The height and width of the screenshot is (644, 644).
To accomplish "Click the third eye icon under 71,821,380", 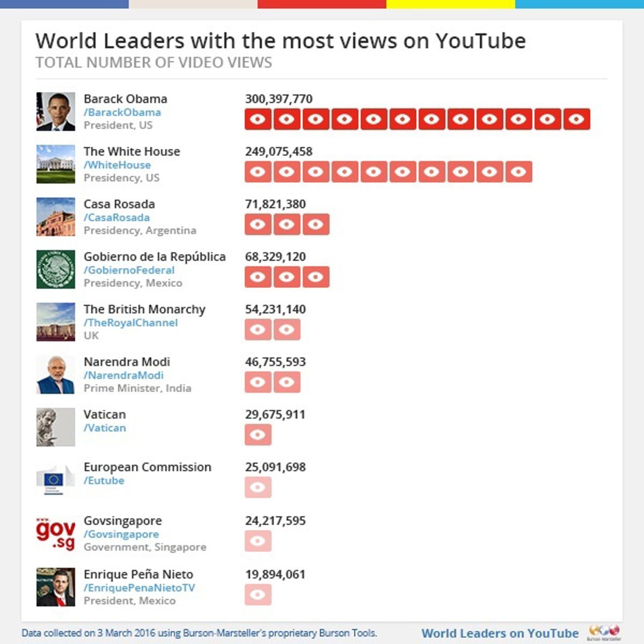I will pyautogui.click(x=316, y=224).
